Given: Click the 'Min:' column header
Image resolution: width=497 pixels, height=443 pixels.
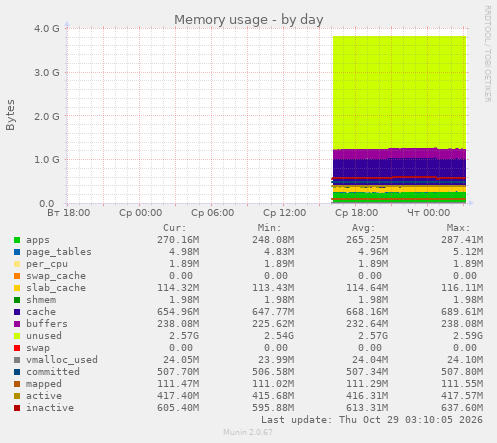Looking at the screenshot, I should point(269,228).
